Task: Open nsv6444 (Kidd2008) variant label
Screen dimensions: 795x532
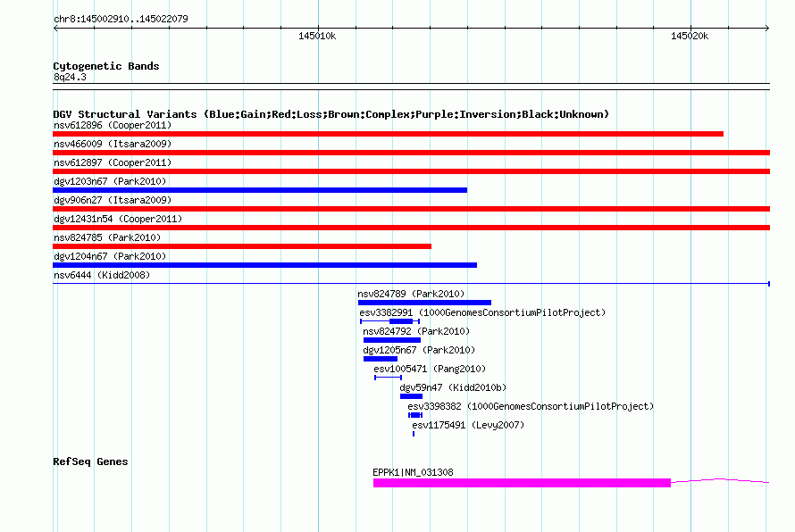Action: tap(102, 275)
